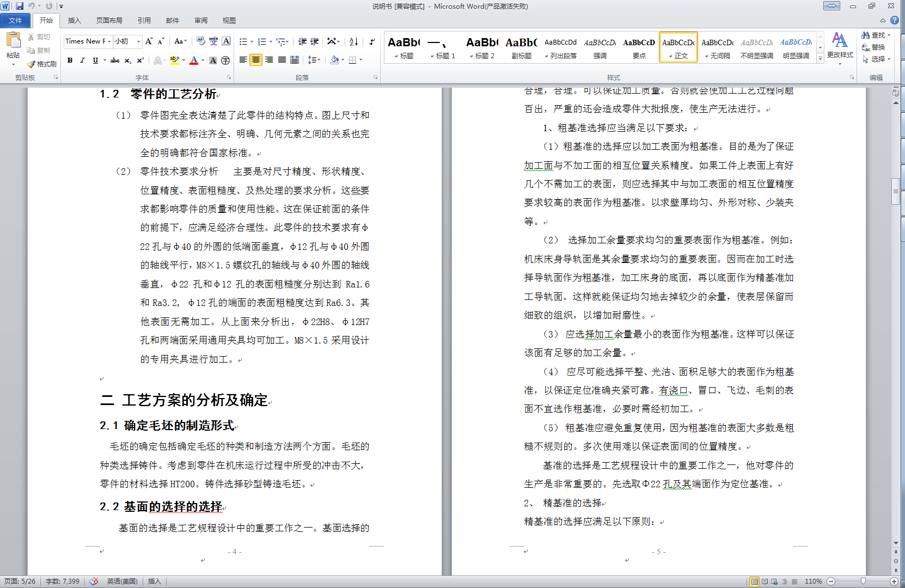Click the Zoom In plus button

pyautogui.click(x=894, y=581)
